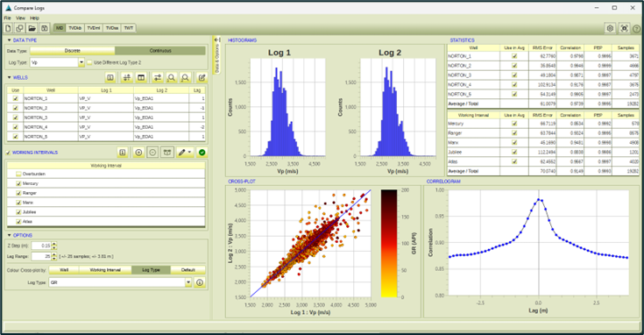This screenshot has height=335, width=644.
Task: Click the info icon beside GR log type
Action: pyautogui.click(x=200, y=282)
